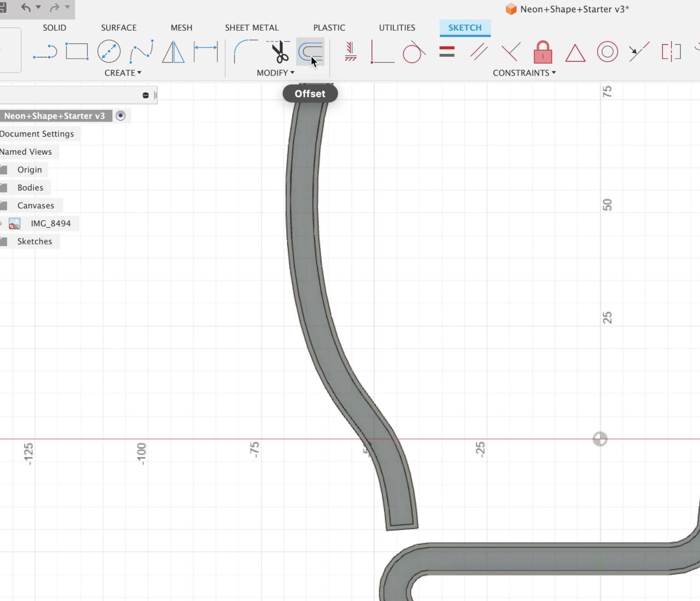700x601 pixels.
Task: Apply the Equal constraint
Action: [x=447, y=52]
